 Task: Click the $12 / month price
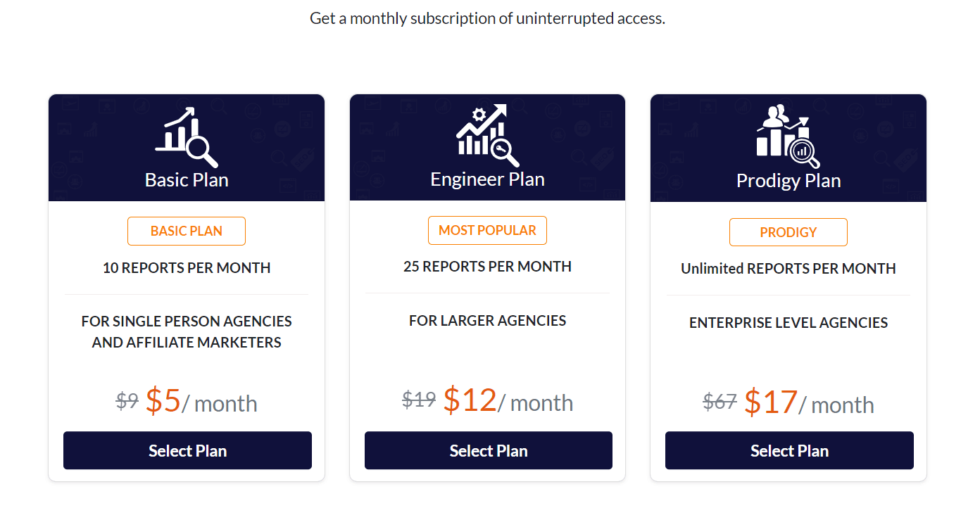(x=508, y=400)
